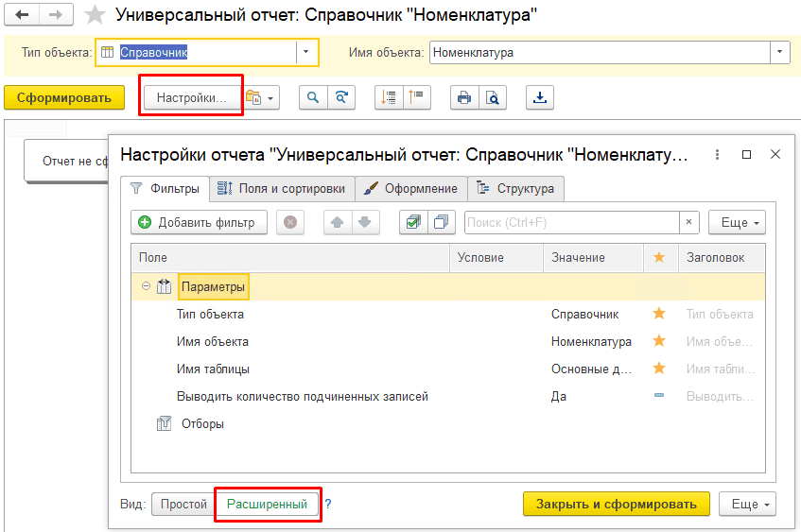Toggle quick access marker for Выводить количество row
801x532 pixels.
point(659,395)
